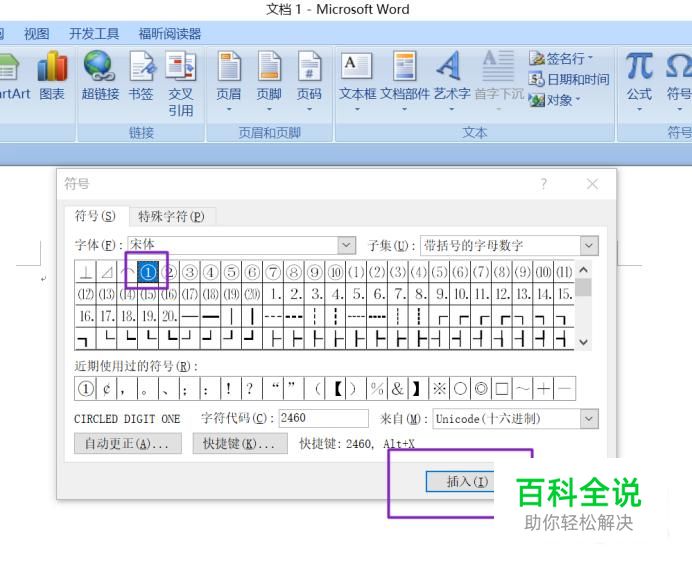Switch to the 开发工具 ribbon tab
This screenshot has width=692, height=567.
94,34
